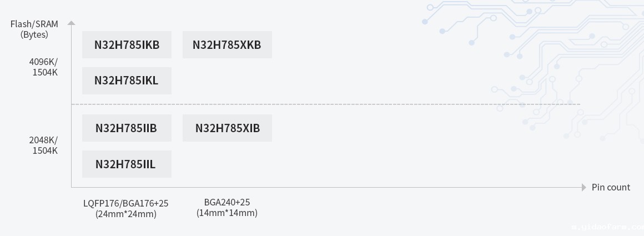Image resolution: width=644 pixels, height=236 pixels.
Task: Click the Flash/SRAM axis title
Action: point(34,24)
